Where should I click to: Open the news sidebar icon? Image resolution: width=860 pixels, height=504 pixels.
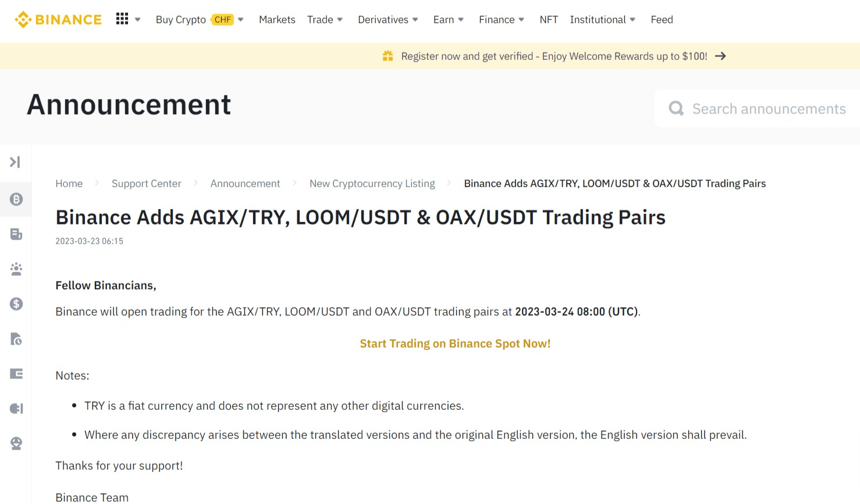[x=16, y=234]
